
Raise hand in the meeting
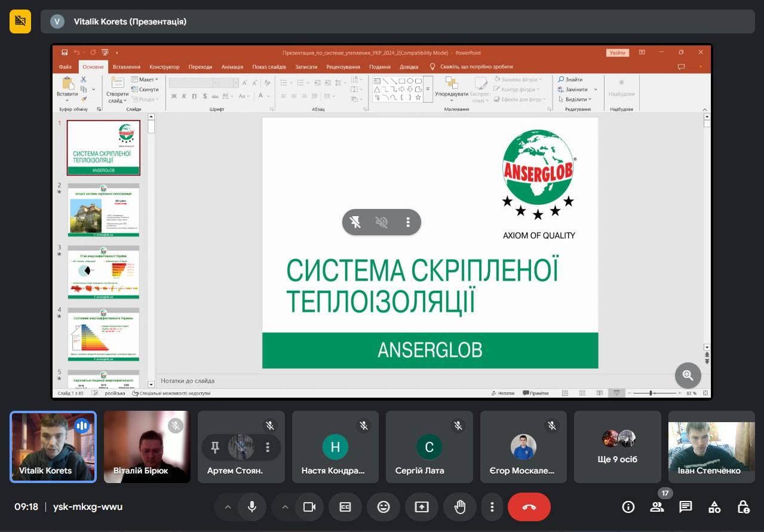point(460,507)
